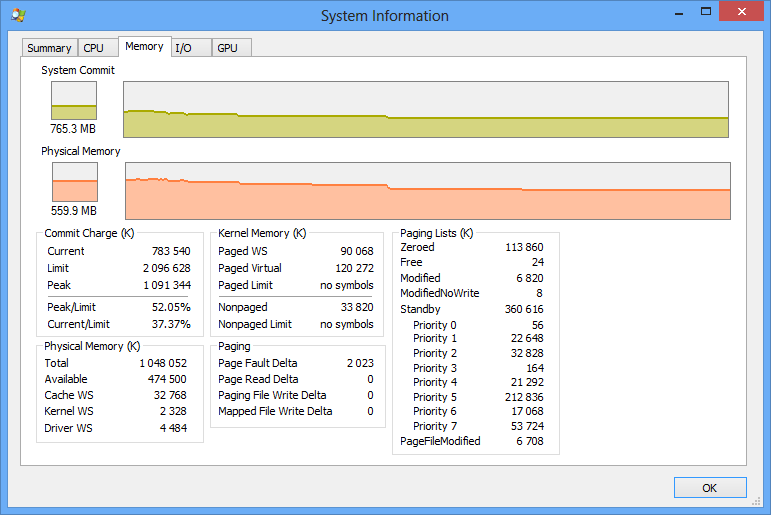Click the Commit Peak value 1 091 344
The image size is (771, 515).
pos(167,285)
